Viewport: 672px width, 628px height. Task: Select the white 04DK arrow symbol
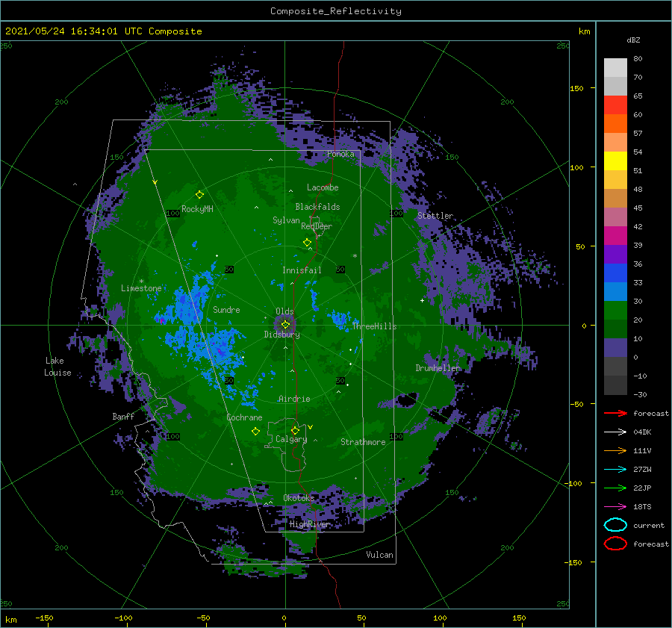tap(615, 432)
